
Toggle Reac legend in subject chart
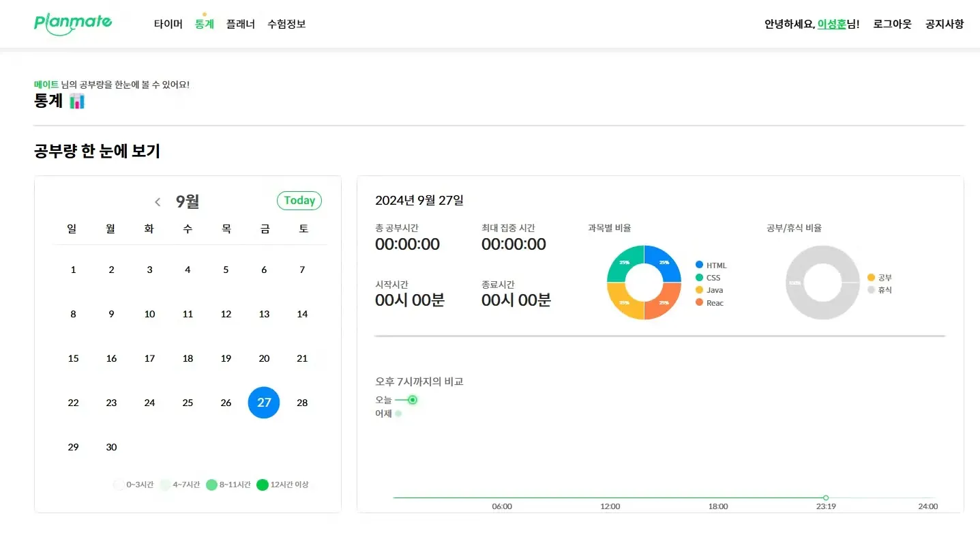click(710, 303)
